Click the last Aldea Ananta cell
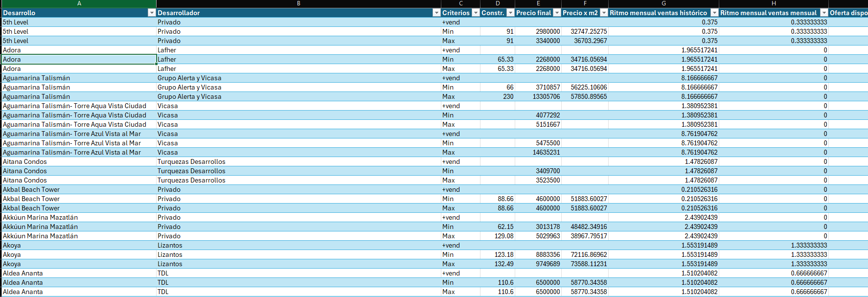 78,292
